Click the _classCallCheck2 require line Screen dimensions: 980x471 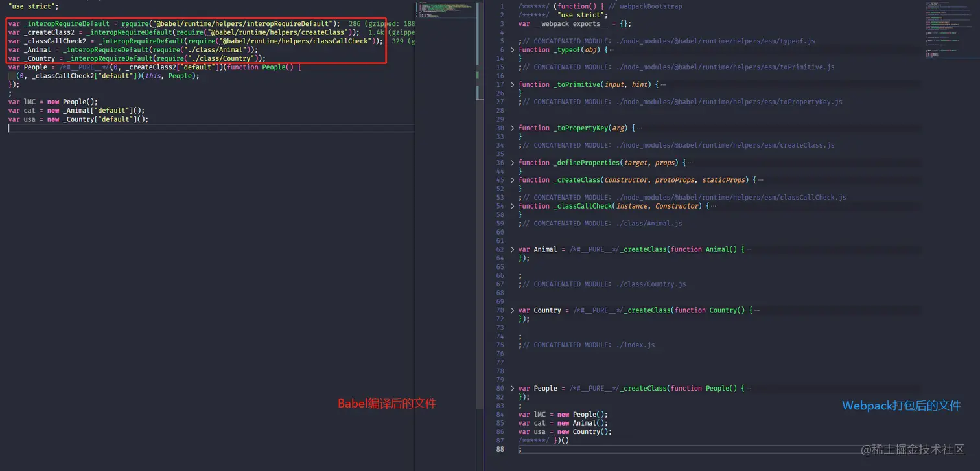click(196, 41)
